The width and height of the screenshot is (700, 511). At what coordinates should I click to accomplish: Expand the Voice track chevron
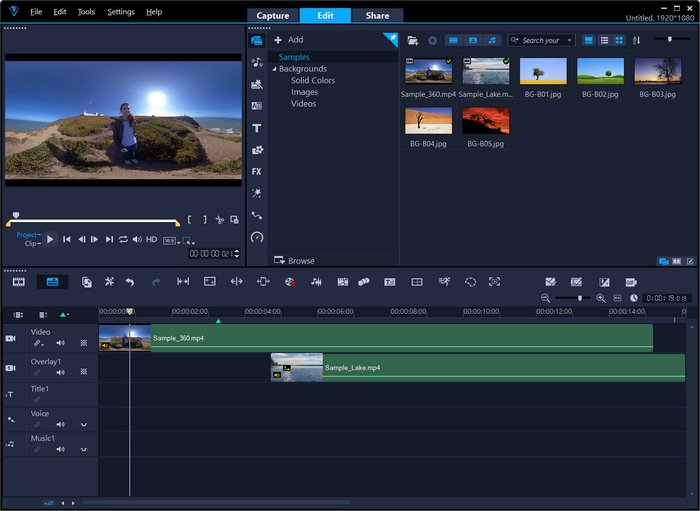coord(84,424)
